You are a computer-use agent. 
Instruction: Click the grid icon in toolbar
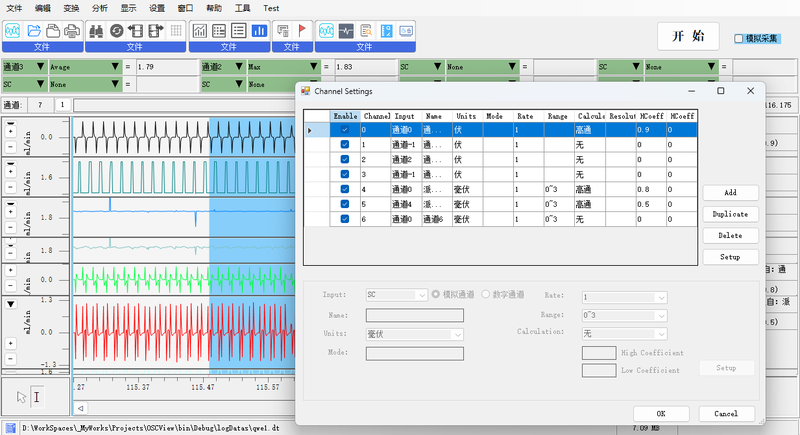pyautogui.click(x=176, y=31)
